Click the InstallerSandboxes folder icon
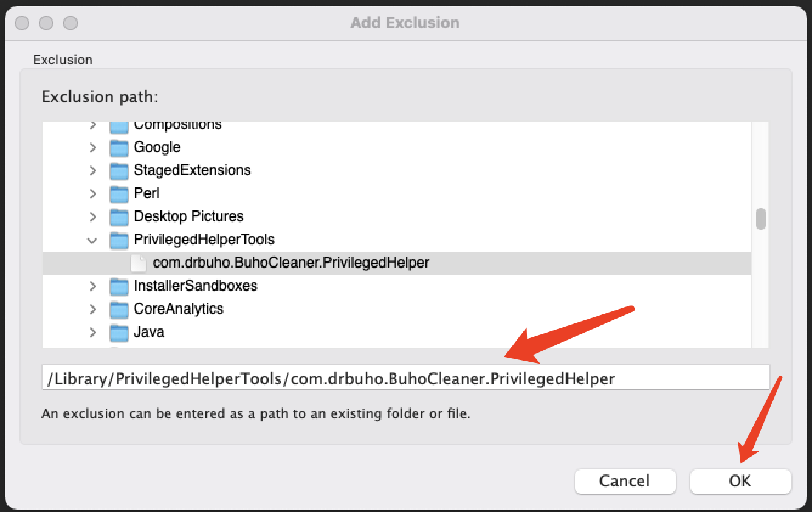Viewport: 812px width, 512px height. (119, 286)
